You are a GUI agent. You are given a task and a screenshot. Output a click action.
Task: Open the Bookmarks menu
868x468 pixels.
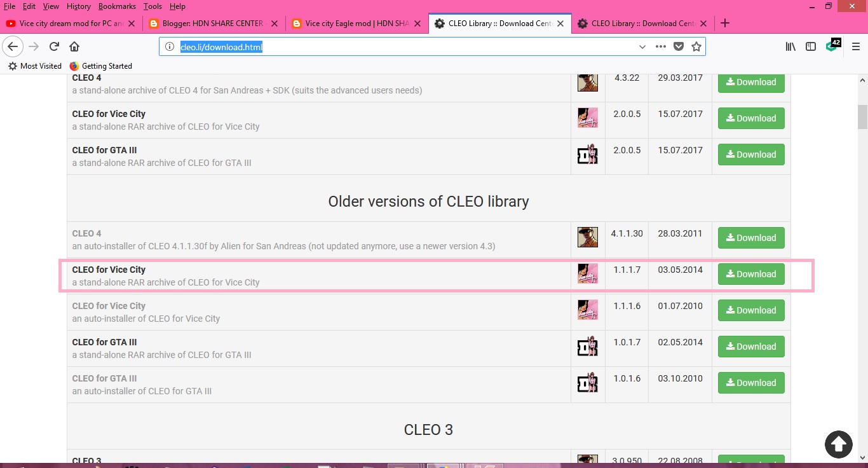pos(117,6)
